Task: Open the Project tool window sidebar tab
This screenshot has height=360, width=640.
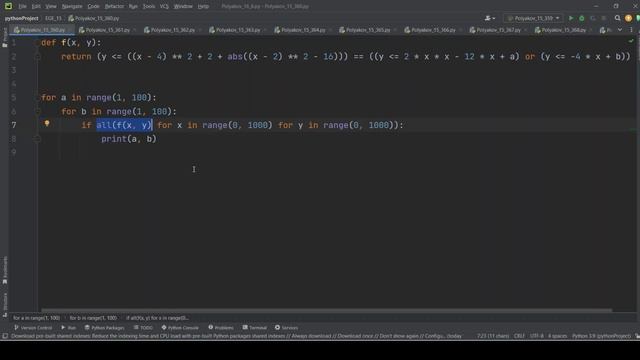Action: tap(4, 38)
